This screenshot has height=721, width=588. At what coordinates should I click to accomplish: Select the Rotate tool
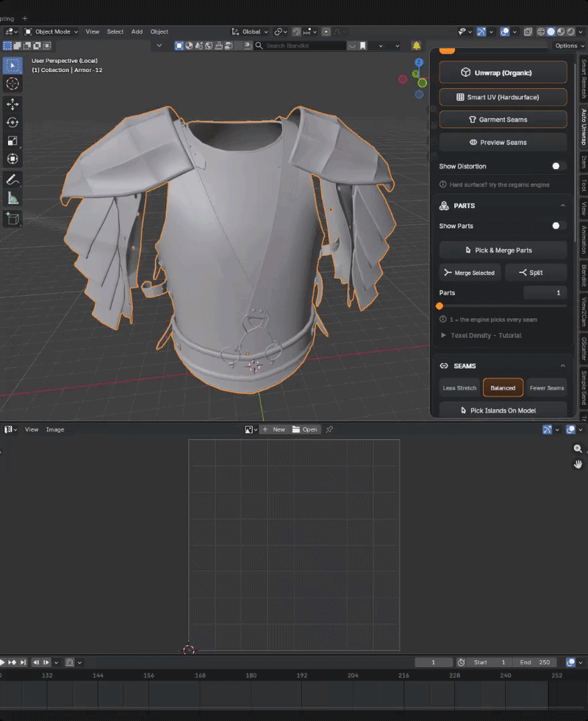tap(12, 123)
